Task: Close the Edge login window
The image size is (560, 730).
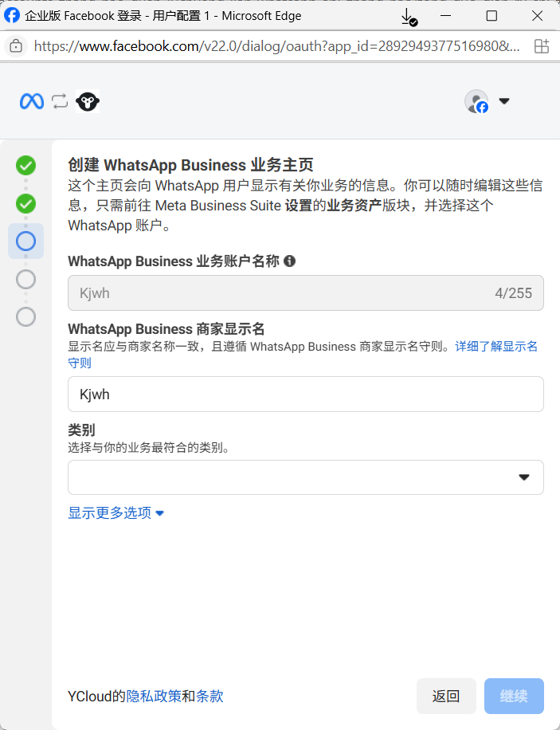Action: tap(537, 15)
